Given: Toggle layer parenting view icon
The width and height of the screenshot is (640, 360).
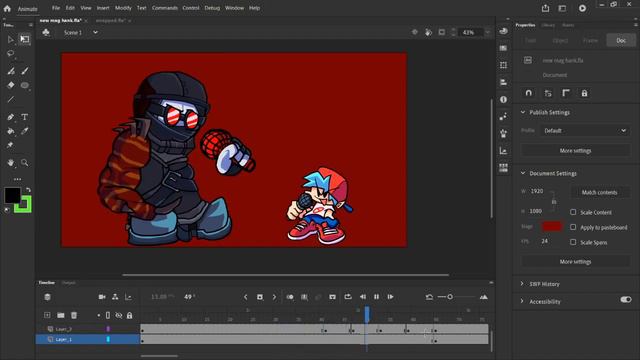Looking at the screenshot, I should click(115, 297).
